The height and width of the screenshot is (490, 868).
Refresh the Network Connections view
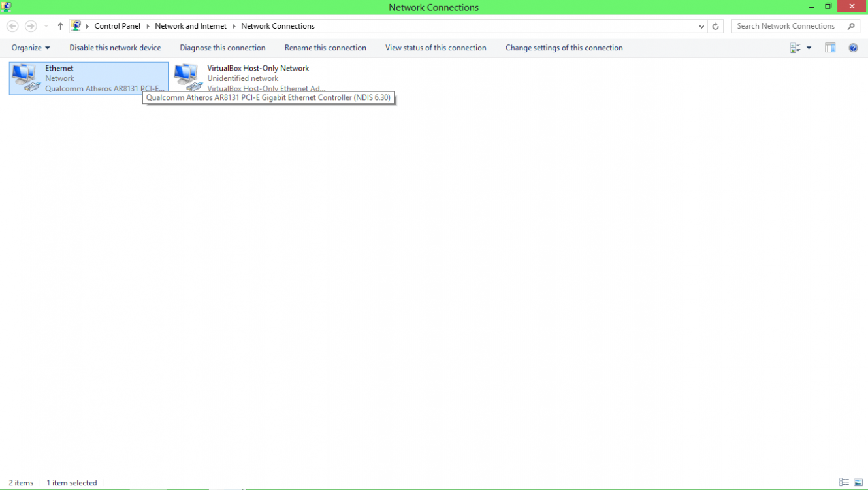(x=716, y=26)
